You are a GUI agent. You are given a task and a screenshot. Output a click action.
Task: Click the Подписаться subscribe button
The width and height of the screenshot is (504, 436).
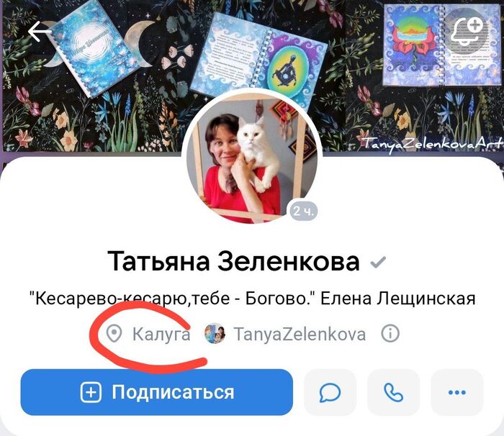point(156,392)
